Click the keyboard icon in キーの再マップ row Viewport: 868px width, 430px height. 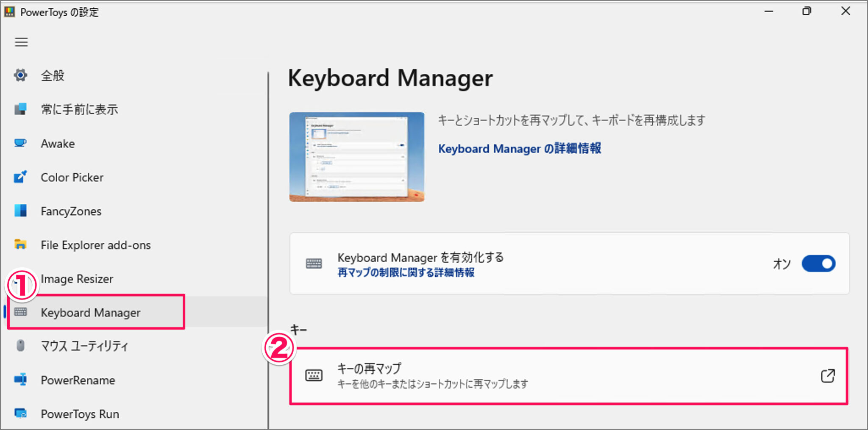[314, 375]
